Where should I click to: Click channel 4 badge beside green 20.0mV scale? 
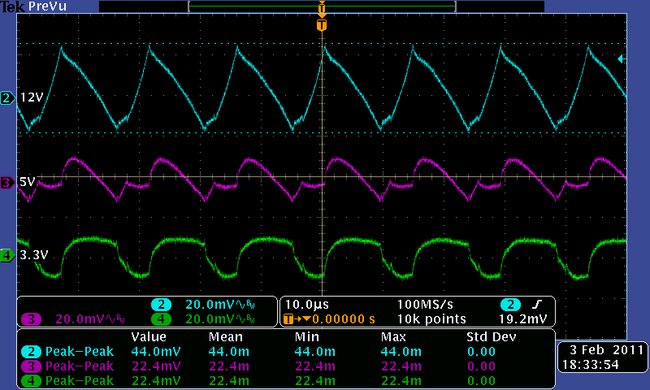coord(161,320)
